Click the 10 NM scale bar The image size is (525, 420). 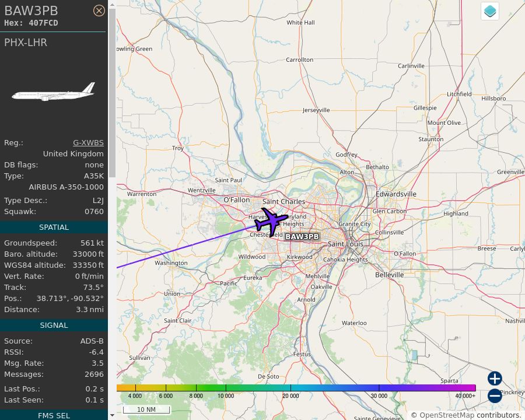pos(146,409)
